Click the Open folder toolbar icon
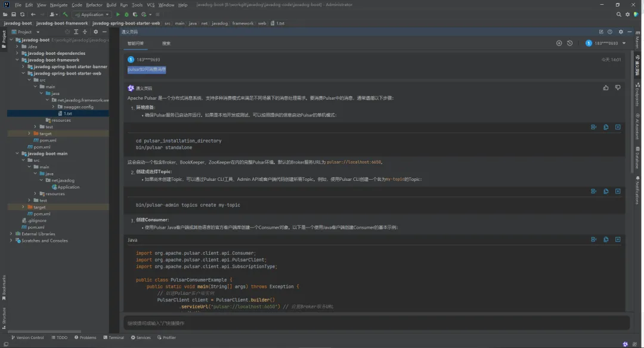 coord(5,14)
